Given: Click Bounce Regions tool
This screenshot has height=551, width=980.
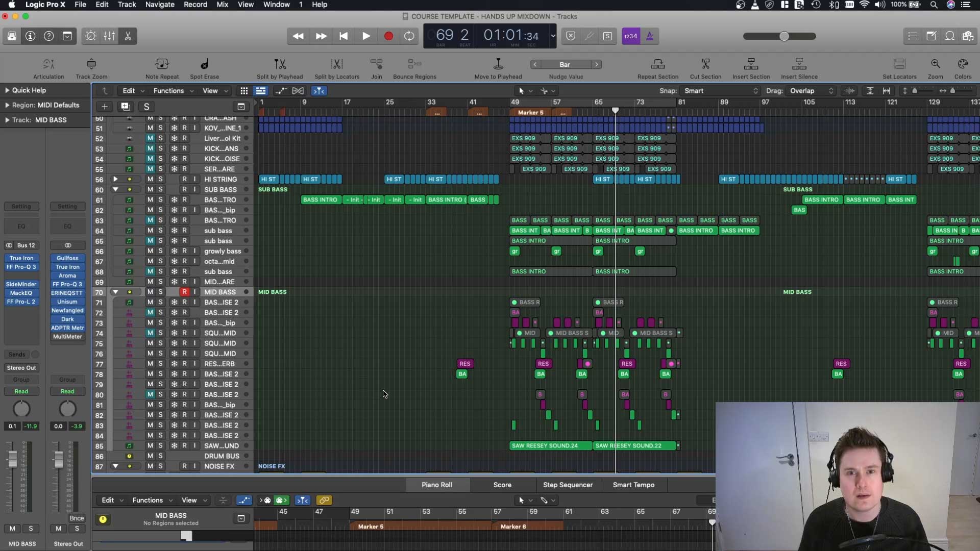Looking at the screenshot, I should click(414, 68).
